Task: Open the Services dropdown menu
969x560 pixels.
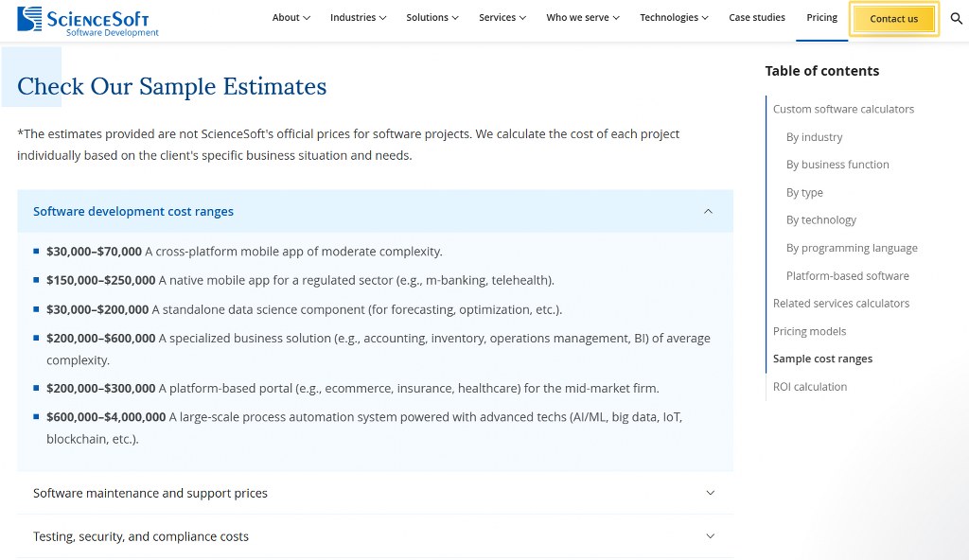Action: [502, 18]
